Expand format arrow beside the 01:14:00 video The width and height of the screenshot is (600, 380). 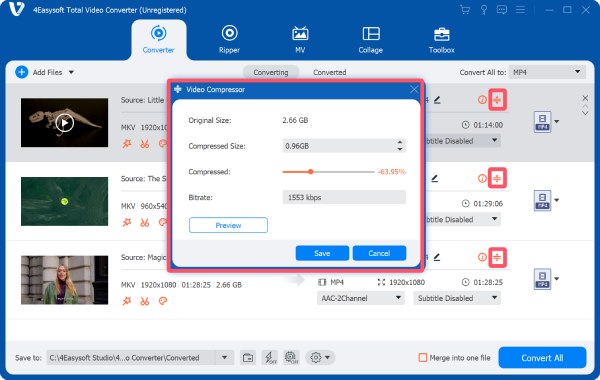coord(557,122)
